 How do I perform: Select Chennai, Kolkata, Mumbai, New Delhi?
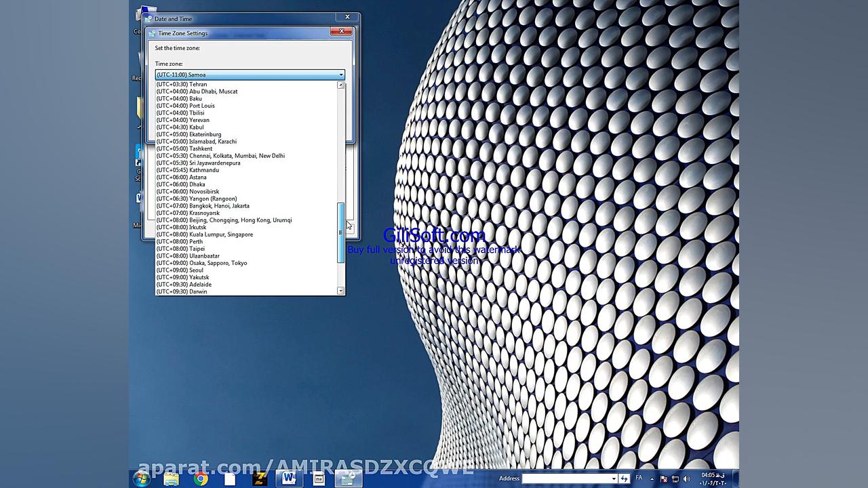pyautogui.click(x=246, y=156)
